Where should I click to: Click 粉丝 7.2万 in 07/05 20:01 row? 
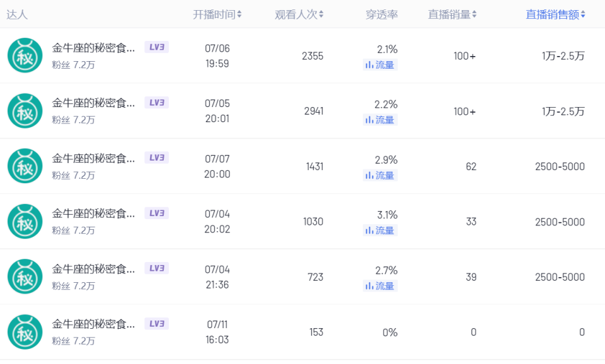click(x=73, y=120)
